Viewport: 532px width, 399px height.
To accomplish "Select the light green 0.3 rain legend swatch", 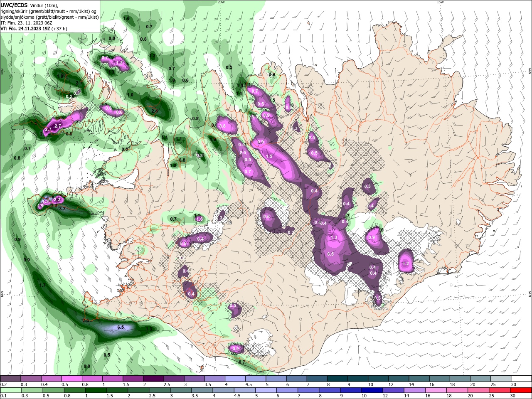I will click(x=31, y=390).
